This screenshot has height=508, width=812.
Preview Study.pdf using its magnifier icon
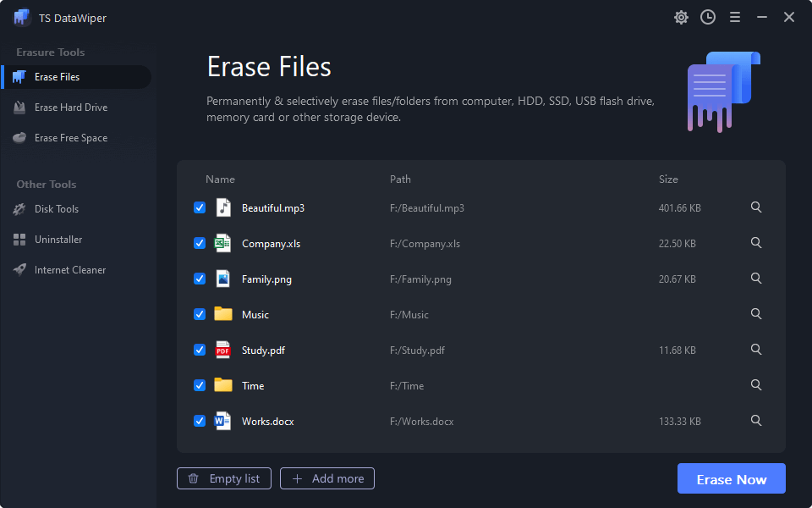pos(756,350)
